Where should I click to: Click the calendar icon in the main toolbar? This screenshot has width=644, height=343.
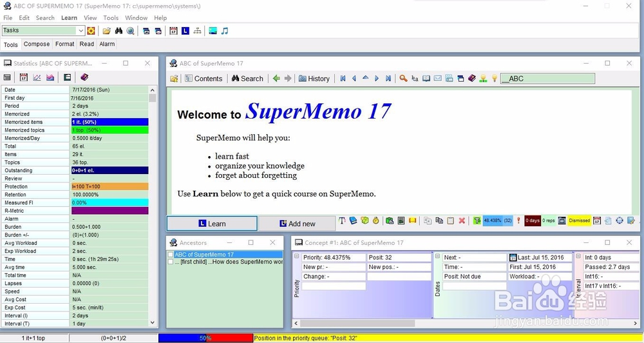click(x=173, y=31)
